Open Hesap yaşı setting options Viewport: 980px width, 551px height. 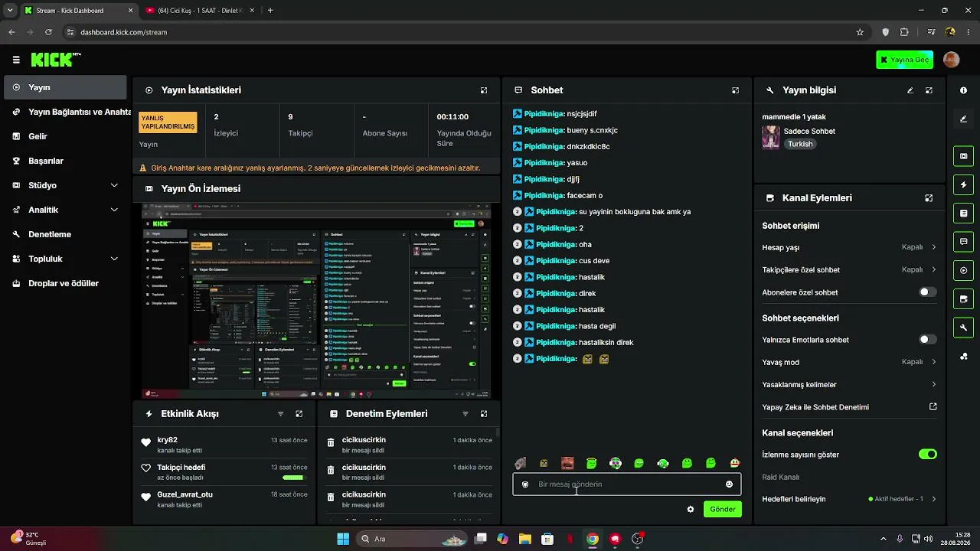pyautogui.click(x=849, y=247)
